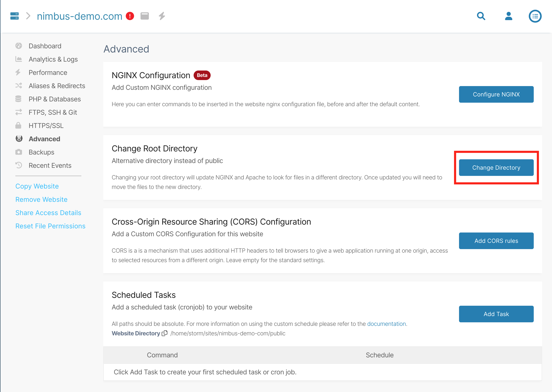Click the red alert icon beside the domain

[130, 16]
